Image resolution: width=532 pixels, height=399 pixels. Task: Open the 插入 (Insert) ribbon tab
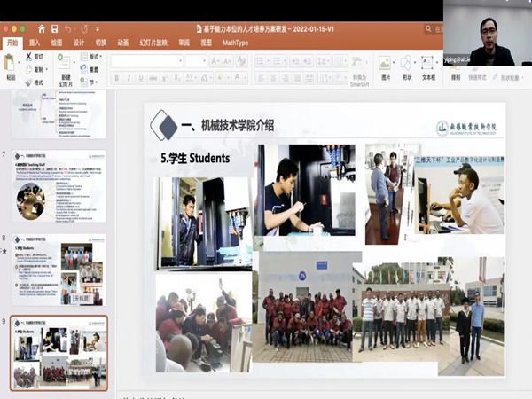[x=35, y=42]
